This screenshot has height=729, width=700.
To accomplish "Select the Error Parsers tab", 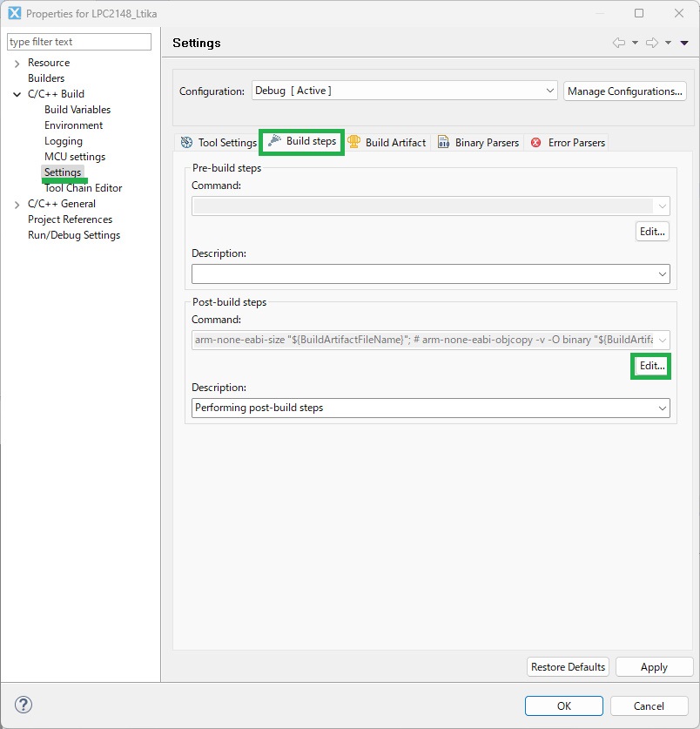I will point(568,142).
